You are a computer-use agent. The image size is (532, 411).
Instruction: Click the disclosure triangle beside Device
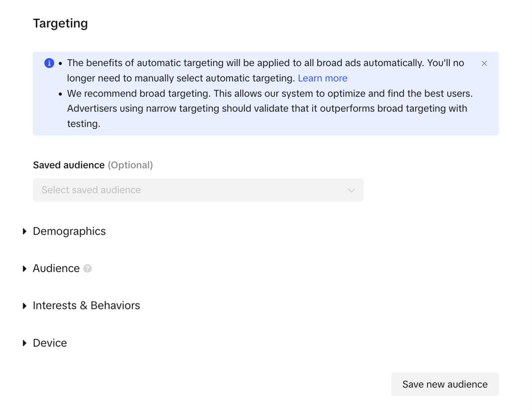click(x=25, y=343)
